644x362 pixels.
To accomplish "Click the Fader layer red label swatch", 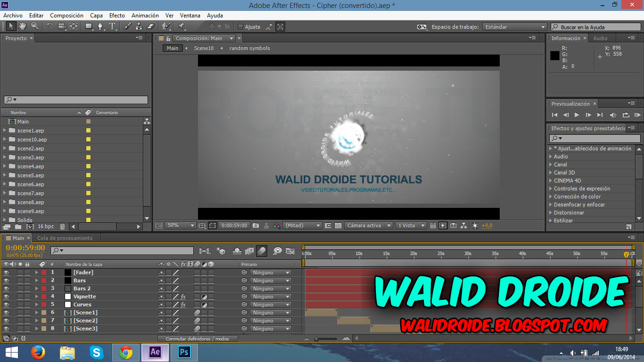I will pyautogui.click(x=44, y=272).
